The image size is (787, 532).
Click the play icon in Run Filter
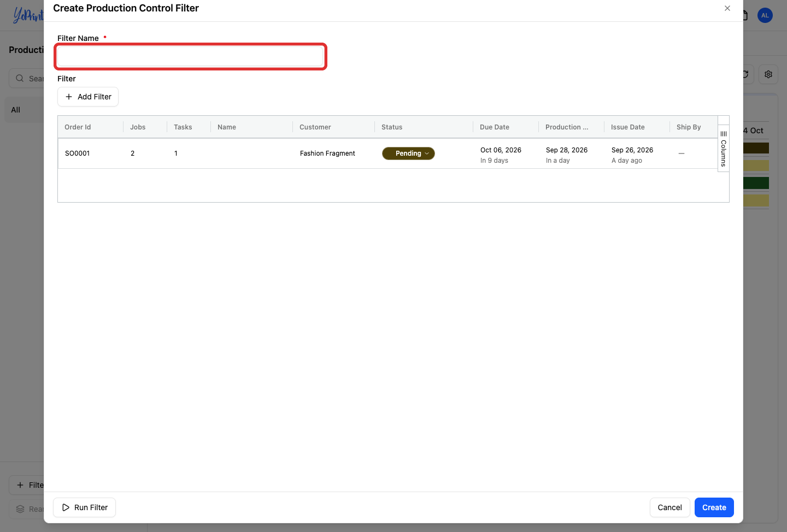[66, 507]
